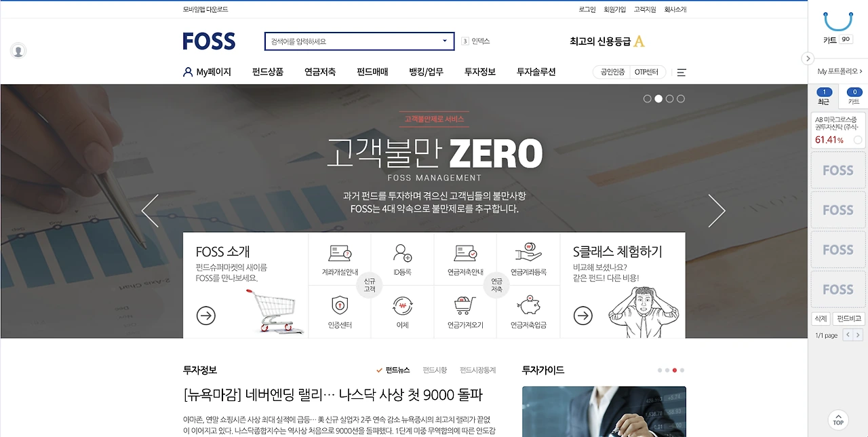This screenshot has height=437, width=868.
Task: Open the 연금저축안내 icon
Action: (465, 253)
